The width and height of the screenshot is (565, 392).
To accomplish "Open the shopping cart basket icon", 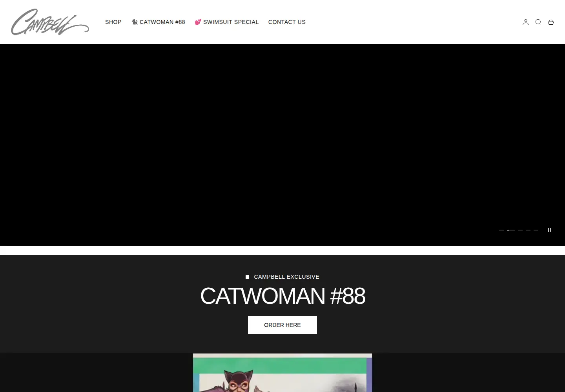I will 551,22.
